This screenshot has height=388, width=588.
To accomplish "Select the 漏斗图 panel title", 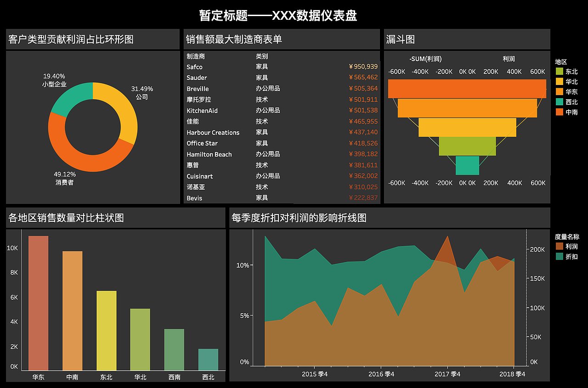I will pyautogui.click(x=399, y=39).
